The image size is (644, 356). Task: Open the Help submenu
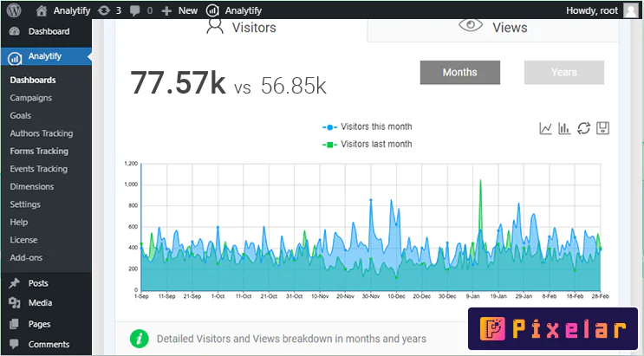click(19, 222)
